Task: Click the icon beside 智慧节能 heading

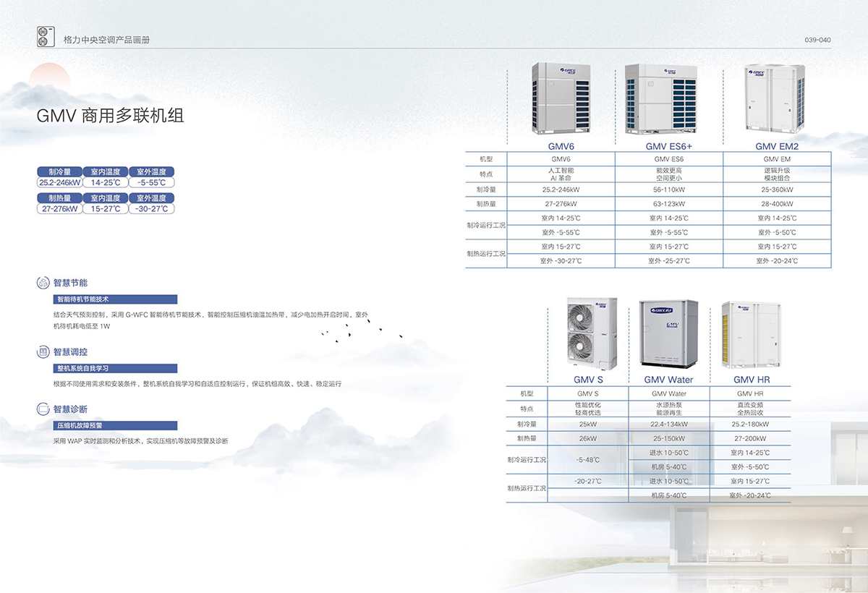Action: click(x=43, y=283)
